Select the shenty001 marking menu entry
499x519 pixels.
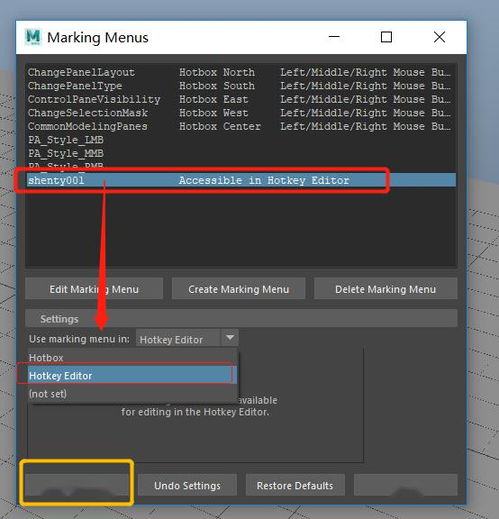click(x=241, y=180)
